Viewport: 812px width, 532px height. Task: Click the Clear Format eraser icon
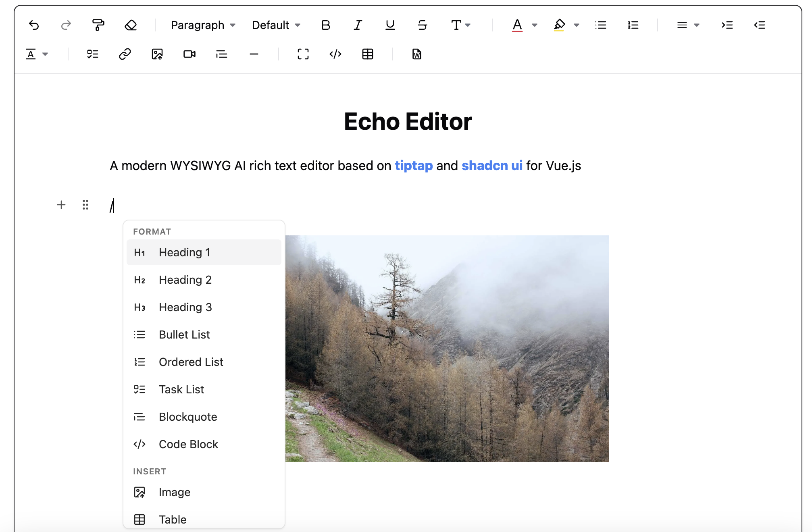click(131, 25)
